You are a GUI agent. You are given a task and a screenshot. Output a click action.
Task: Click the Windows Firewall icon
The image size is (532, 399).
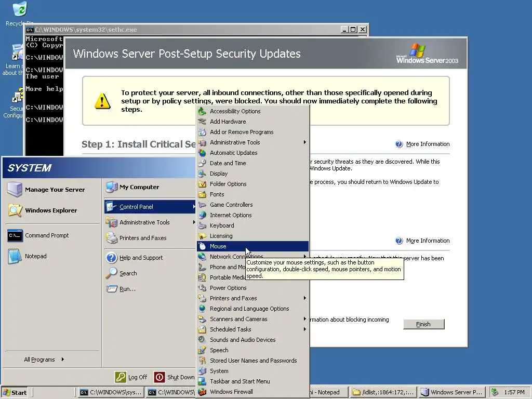(202, 392)
